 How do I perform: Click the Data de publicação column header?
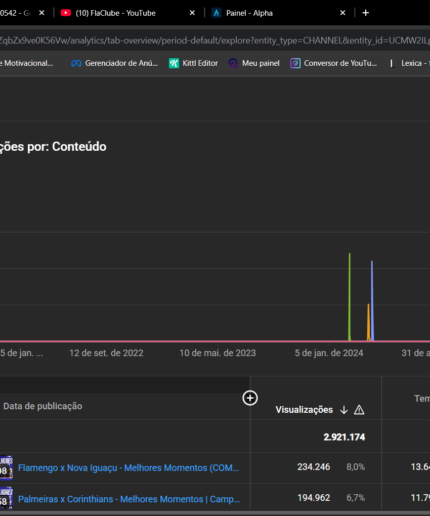tap(43, 406)
